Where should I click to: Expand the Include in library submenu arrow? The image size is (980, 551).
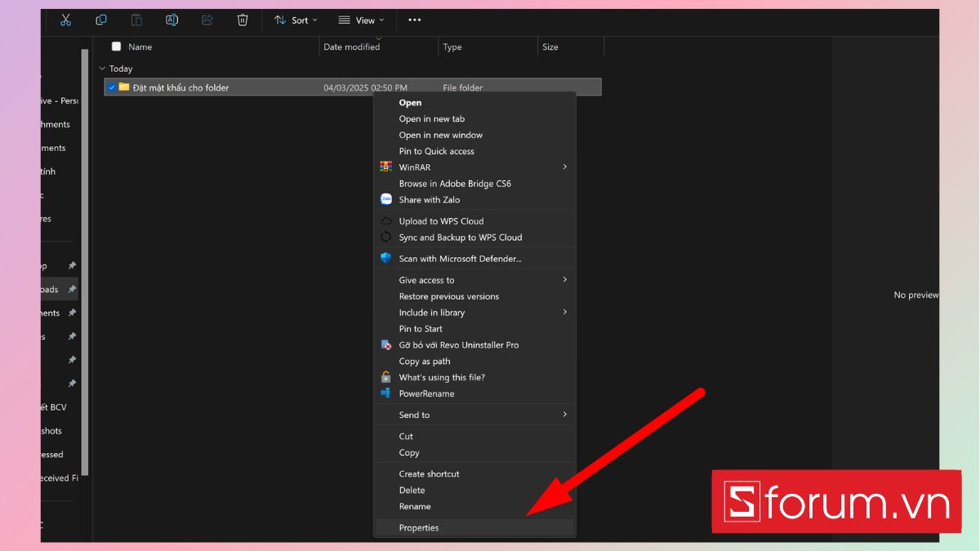[564, 313]
